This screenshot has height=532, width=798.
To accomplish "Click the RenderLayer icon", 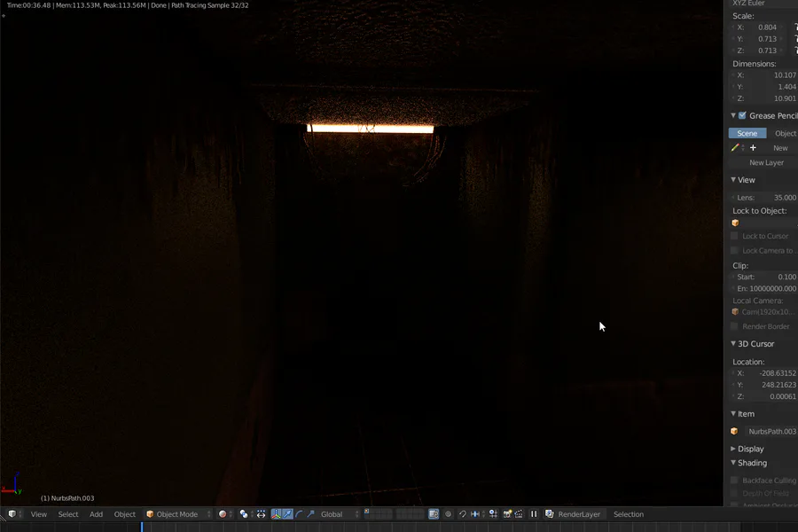I will (550, 514).
